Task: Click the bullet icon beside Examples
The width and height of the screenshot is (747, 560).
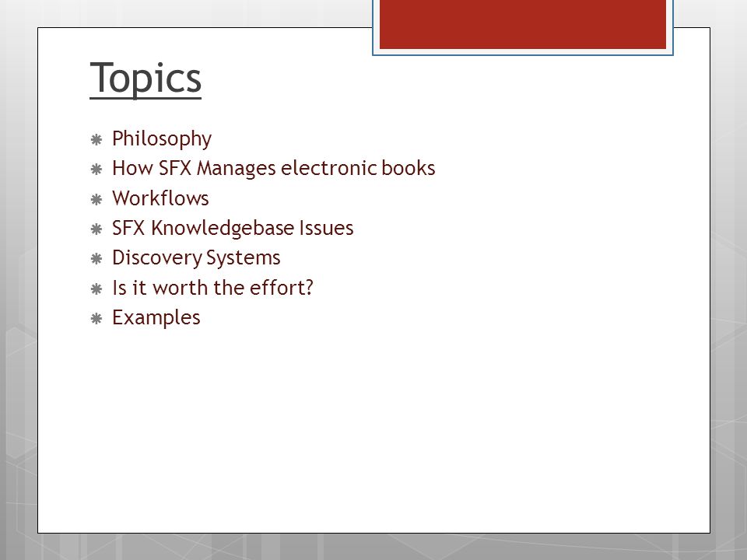Action: pyautogui.click(x=96, y=319)
